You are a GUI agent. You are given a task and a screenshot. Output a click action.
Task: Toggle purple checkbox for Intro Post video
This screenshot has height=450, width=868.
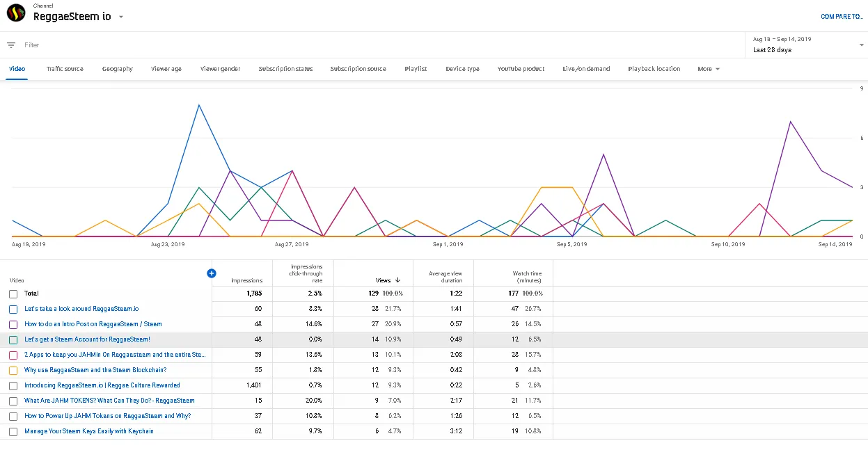(x=13, y=325)
